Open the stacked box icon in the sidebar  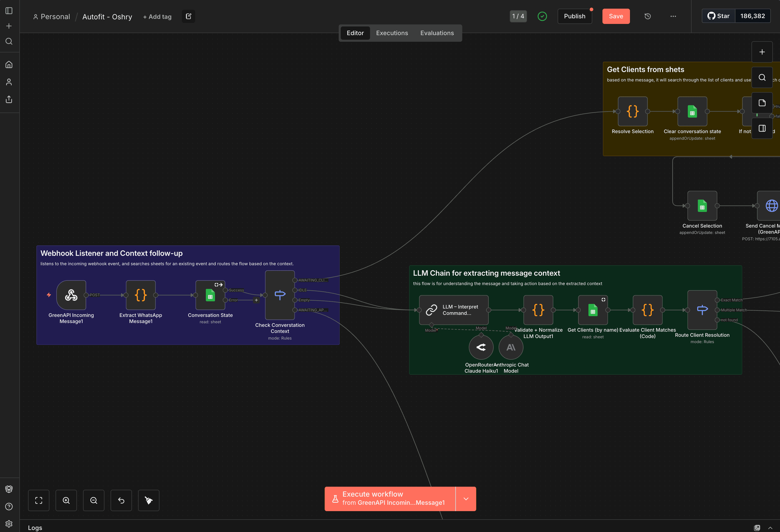(9, 489)
